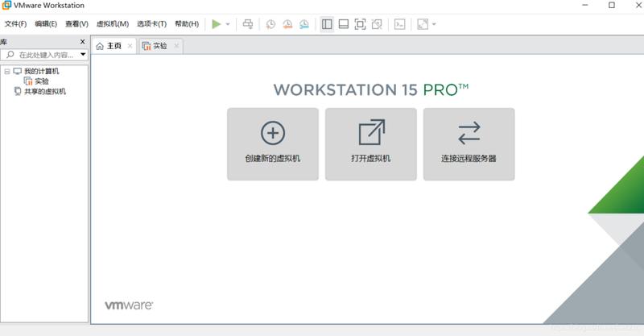This screenshot has height=336, width=644.
Task: Click the stretch guest display icon
Action: click(423, 24)
